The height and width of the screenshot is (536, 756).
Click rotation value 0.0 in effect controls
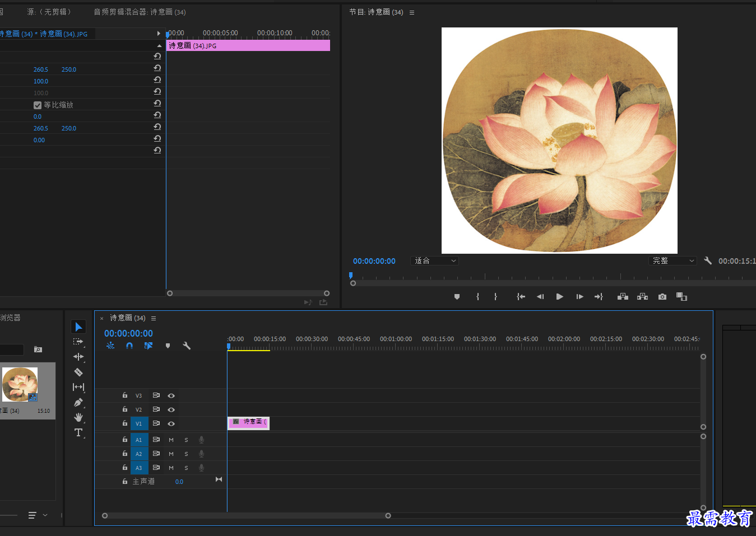[x=38, y=116]
